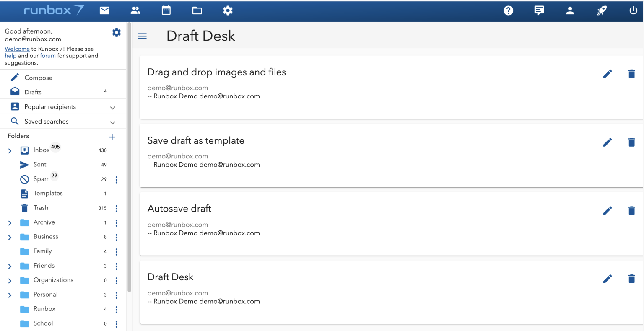This screenshot has height=331, width=644.
Task: Edit the 'Save draft as template' draft
Action: pyautogui.click(x=607, y=142)
